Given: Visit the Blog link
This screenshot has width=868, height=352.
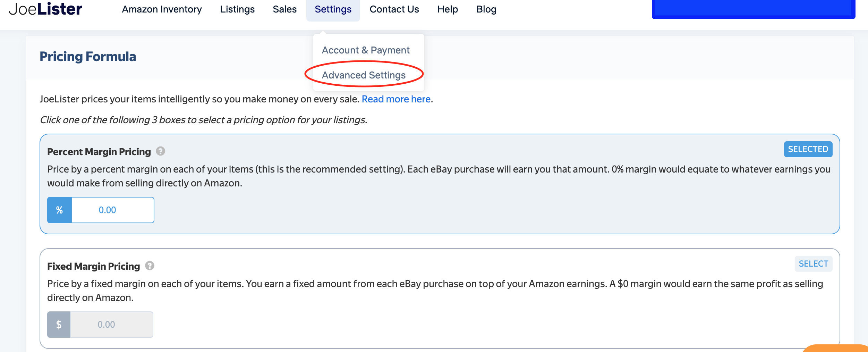Looking at the screenshot, I should click(x=486, y=9).
